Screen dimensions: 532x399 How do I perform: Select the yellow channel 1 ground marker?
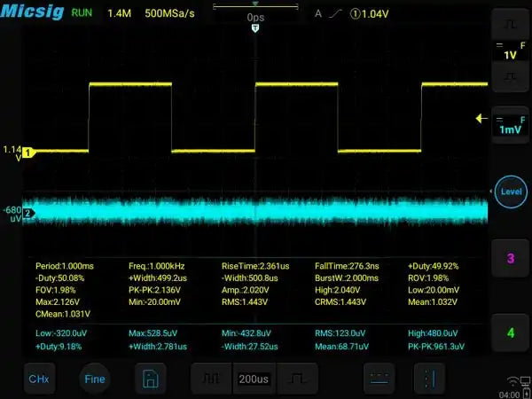click(x=27, y=153)
